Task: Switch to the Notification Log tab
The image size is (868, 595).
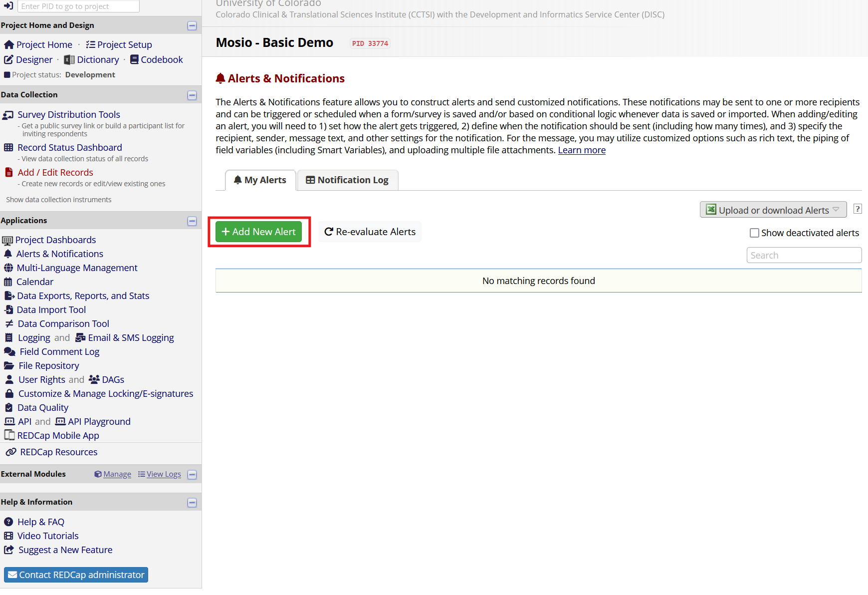Action: click(348, 180)
